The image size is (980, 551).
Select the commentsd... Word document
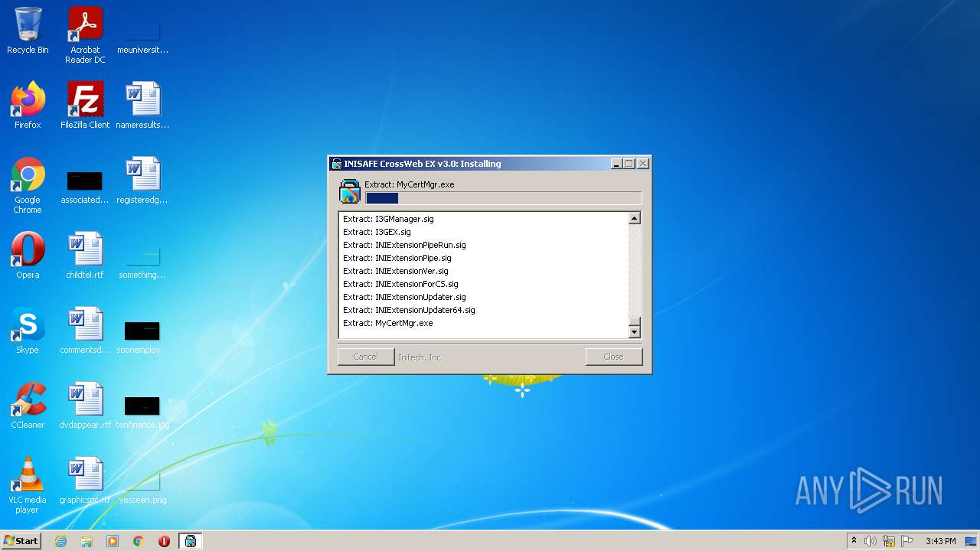tap(85, 331)
